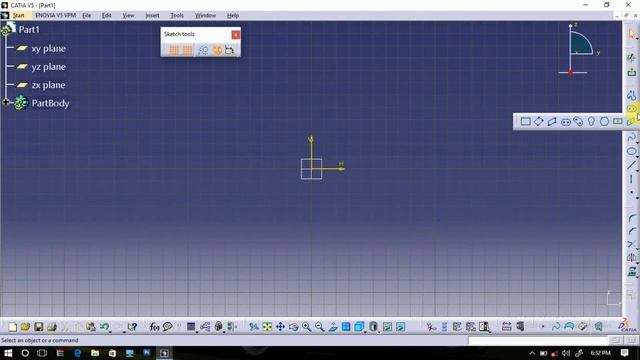Select the Corner tool
The image size is (640, 360).
(x=632, y=218)
